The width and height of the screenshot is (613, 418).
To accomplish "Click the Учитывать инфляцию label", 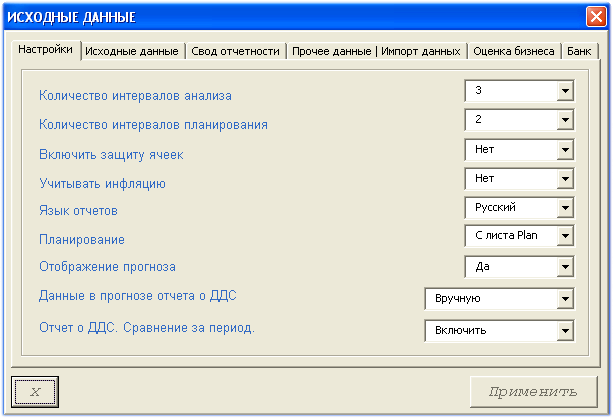I will [102, 184].
